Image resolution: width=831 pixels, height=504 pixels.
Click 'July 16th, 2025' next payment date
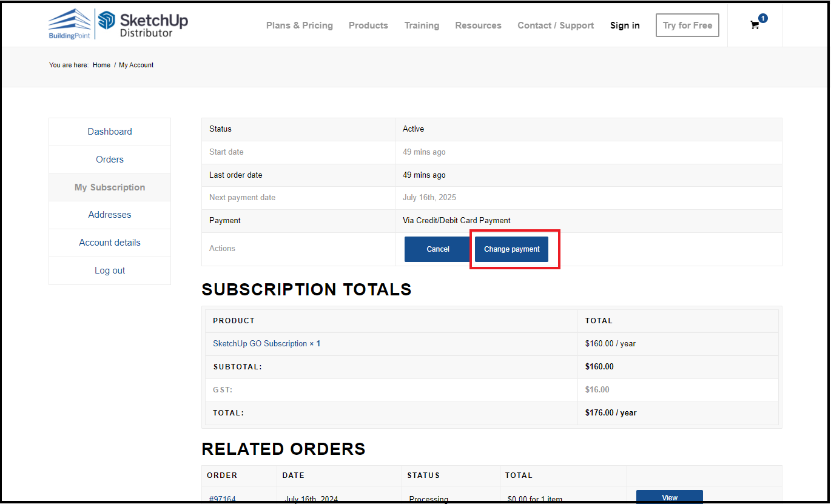(429, 197)
